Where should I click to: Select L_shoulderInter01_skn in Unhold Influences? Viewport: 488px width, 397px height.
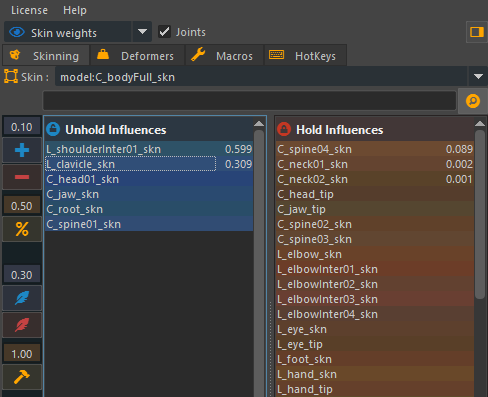point(149,149)
